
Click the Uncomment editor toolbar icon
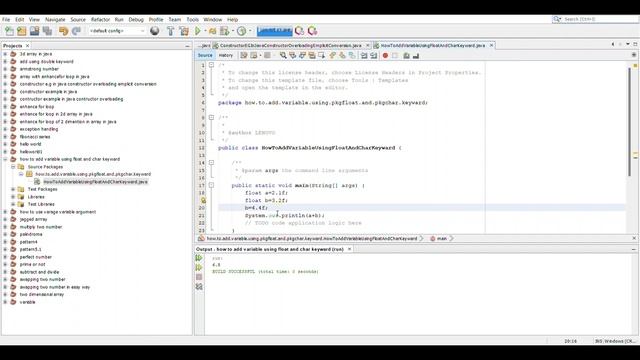click(x=416, y=56)
